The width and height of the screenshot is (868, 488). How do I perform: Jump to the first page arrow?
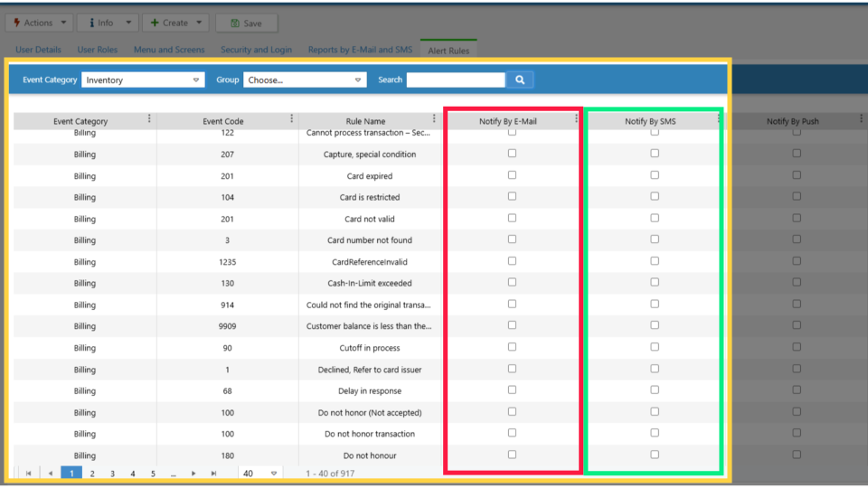28,474
